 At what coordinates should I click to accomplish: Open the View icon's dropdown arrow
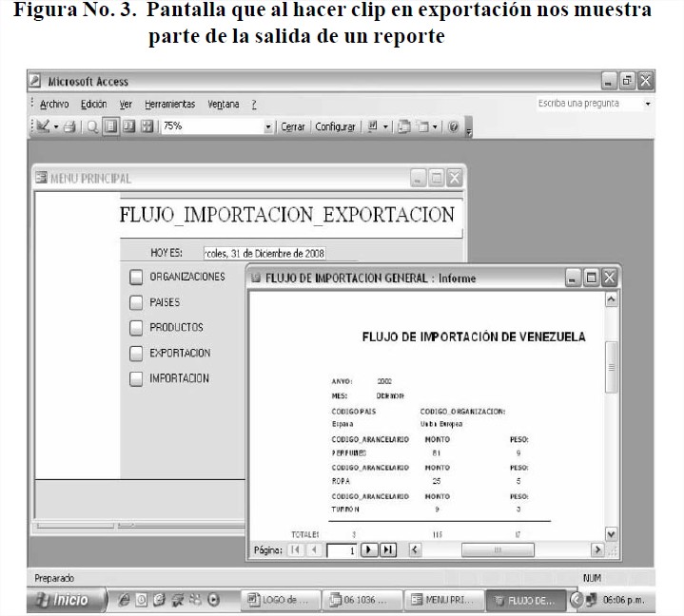(56, 126)
